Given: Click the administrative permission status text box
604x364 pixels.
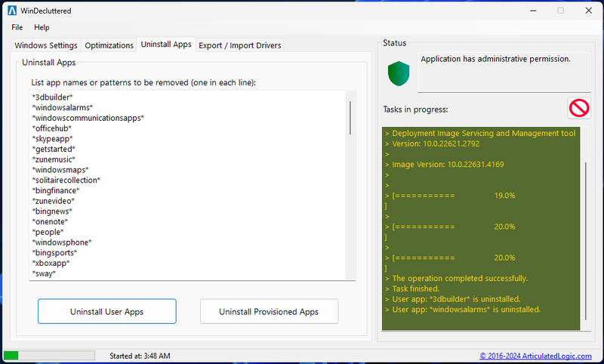Looking at the screenshot, I should [504, 72].
